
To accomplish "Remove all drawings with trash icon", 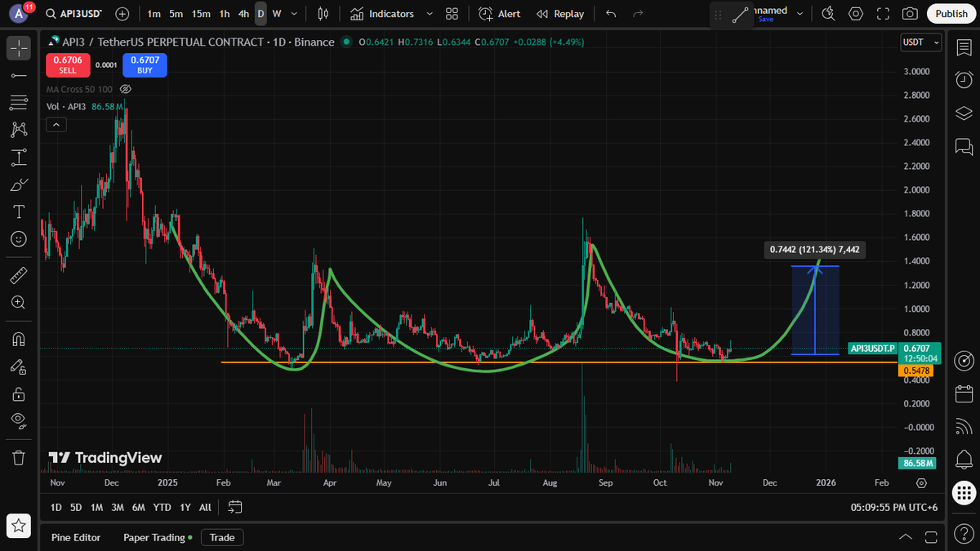I will [x=18, y=458].
